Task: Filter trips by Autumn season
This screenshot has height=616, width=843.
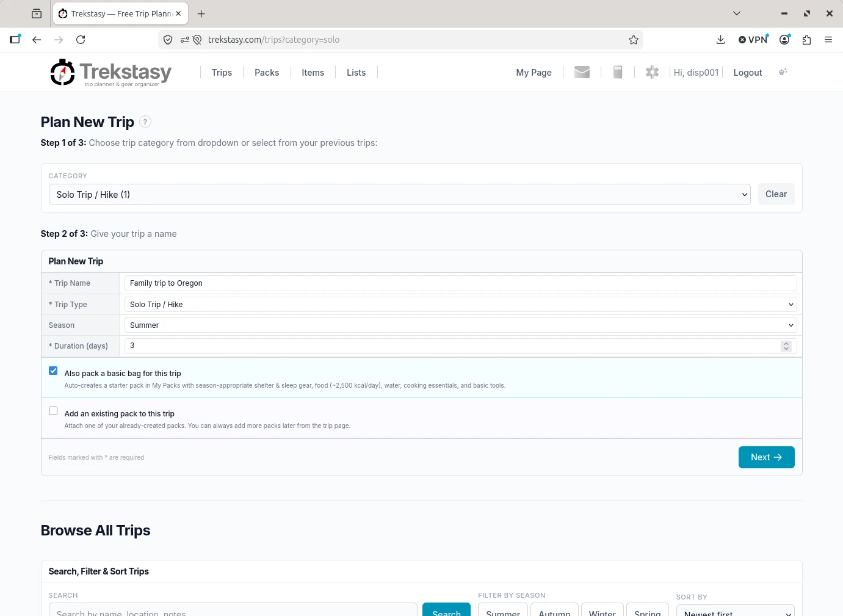Action: [x=554, y=610]
